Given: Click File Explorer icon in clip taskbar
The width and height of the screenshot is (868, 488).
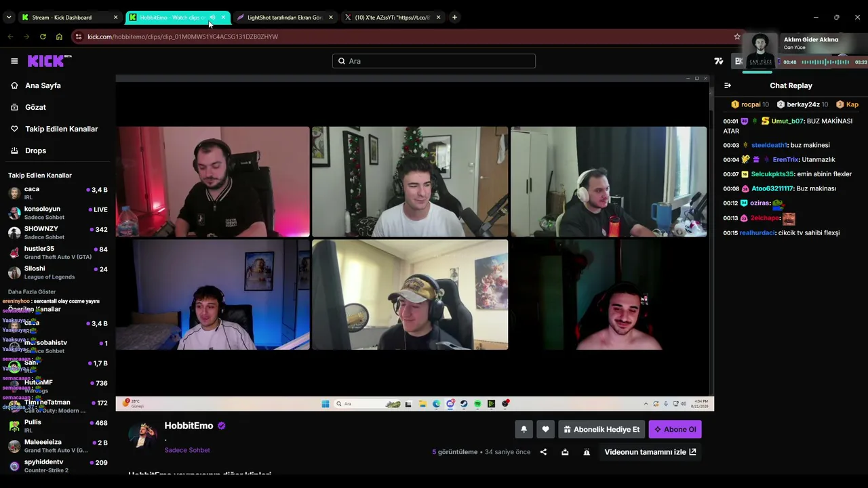Looking at the screenshot, I should click(422, 404).
